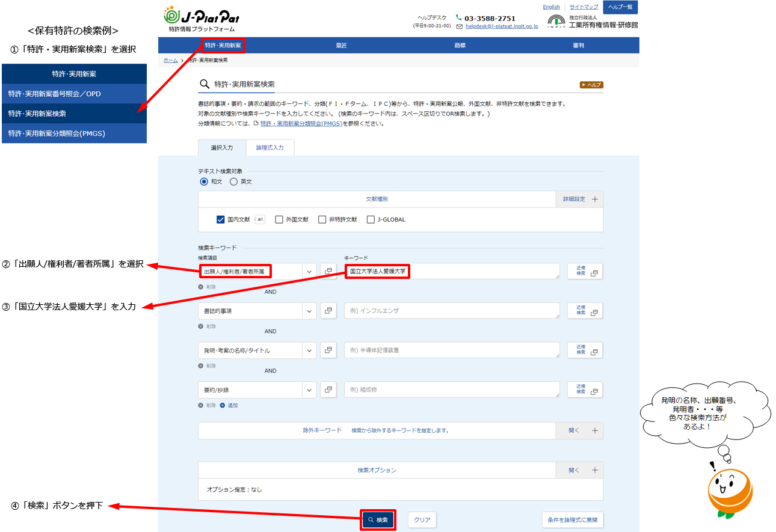The height and width of the screenshot is (532, 776).
Task: Tick the 外国文献 checkbox
Action: pos(279,219)
